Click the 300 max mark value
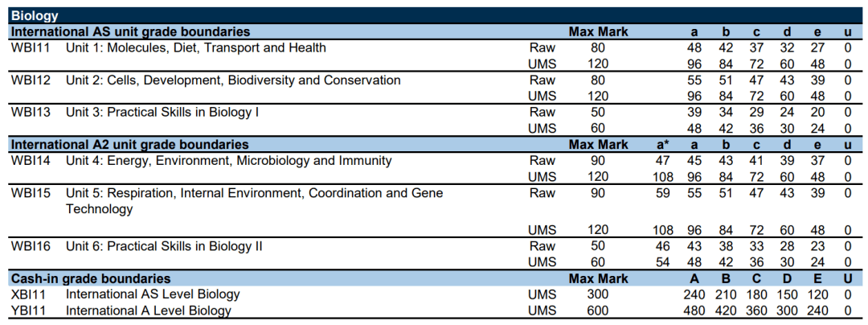The image size is (868, 325). [598, 294]
